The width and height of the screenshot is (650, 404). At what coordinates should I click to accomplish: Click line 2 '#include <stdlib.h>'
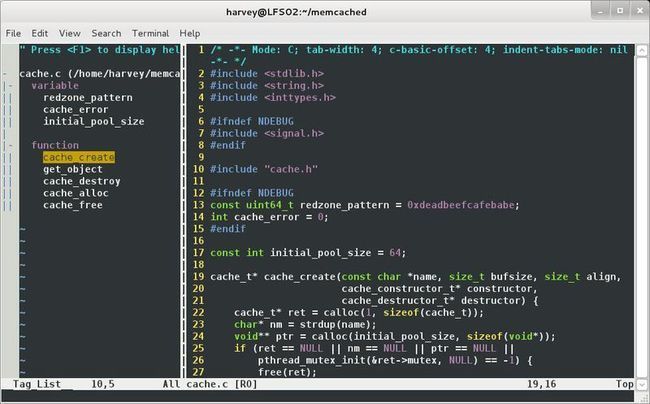267,74
